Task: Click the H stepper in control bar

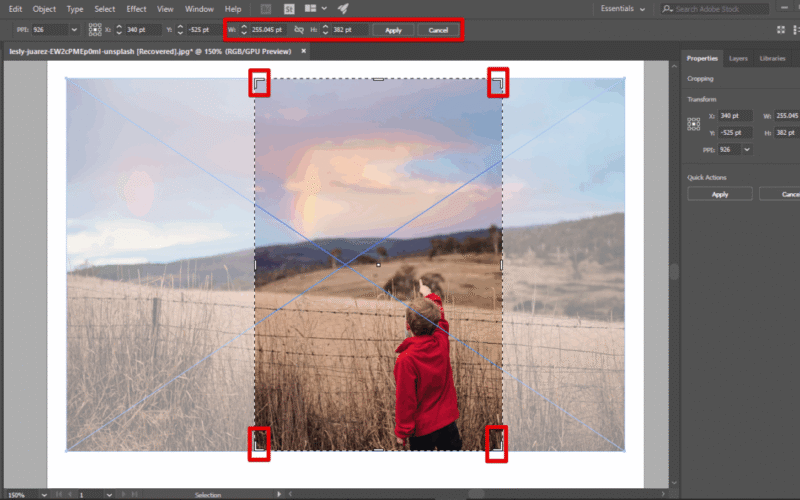Action: 326,30
